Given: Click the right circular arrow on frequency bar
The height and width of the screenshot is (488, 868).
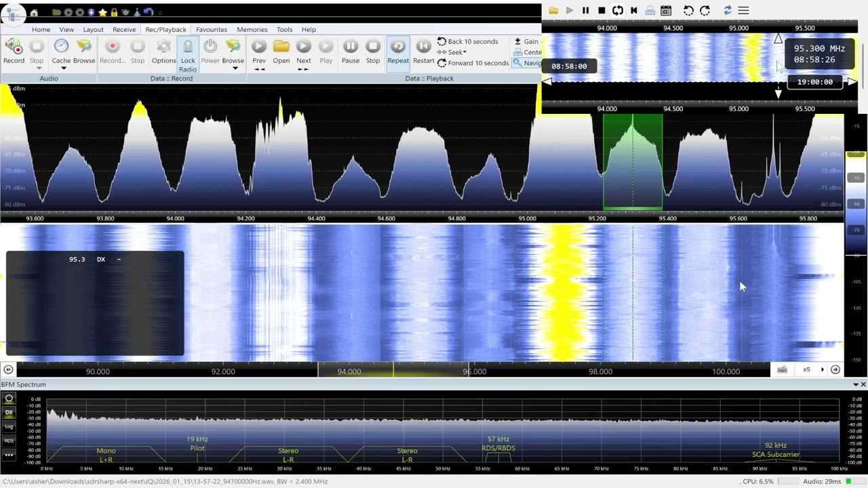Looking at the screenshot, I should (835, 369).
